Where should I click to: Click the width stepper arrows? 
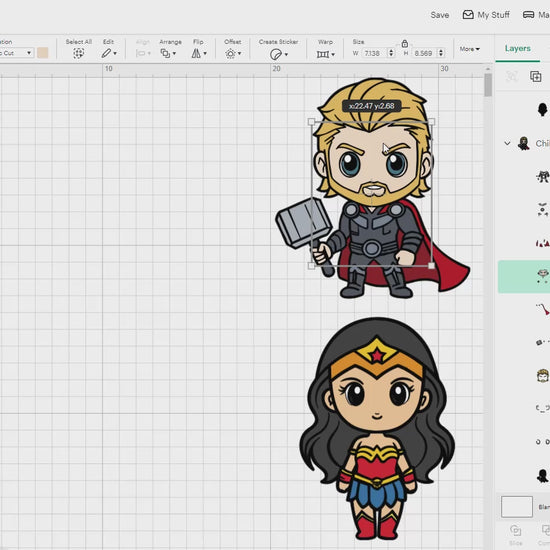[x=391, y=53]
